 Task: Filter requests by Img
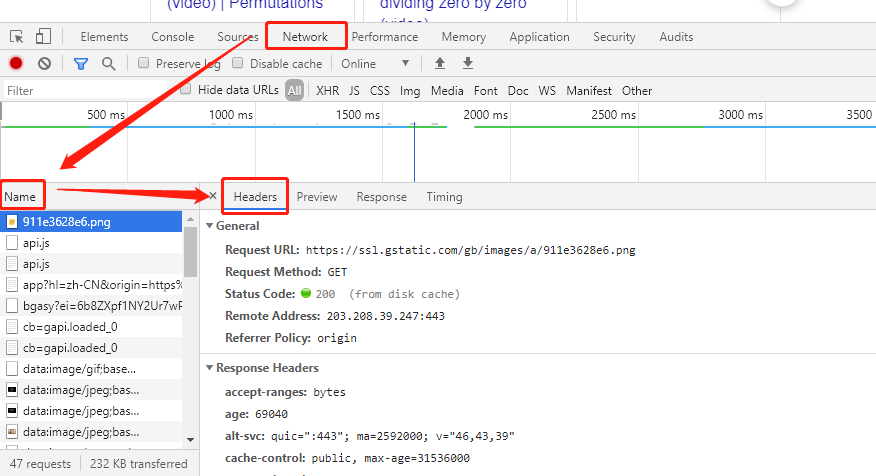pos(410,91)
